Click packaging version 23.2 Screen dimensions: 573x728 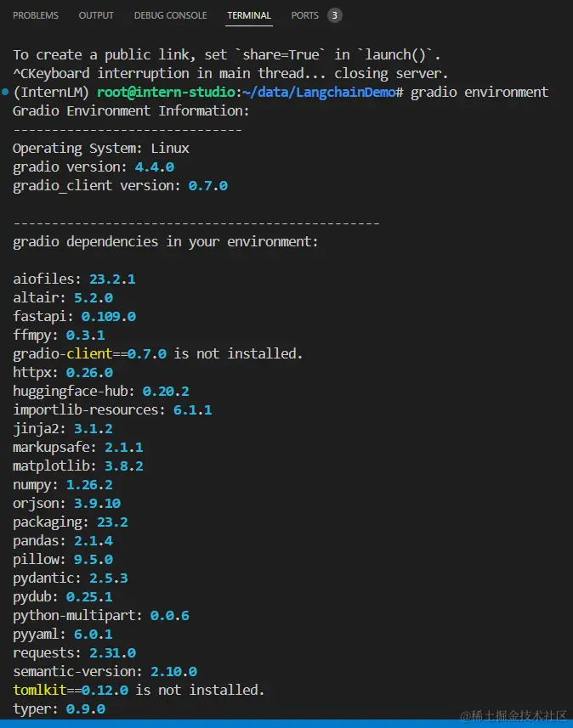(112, 522)
